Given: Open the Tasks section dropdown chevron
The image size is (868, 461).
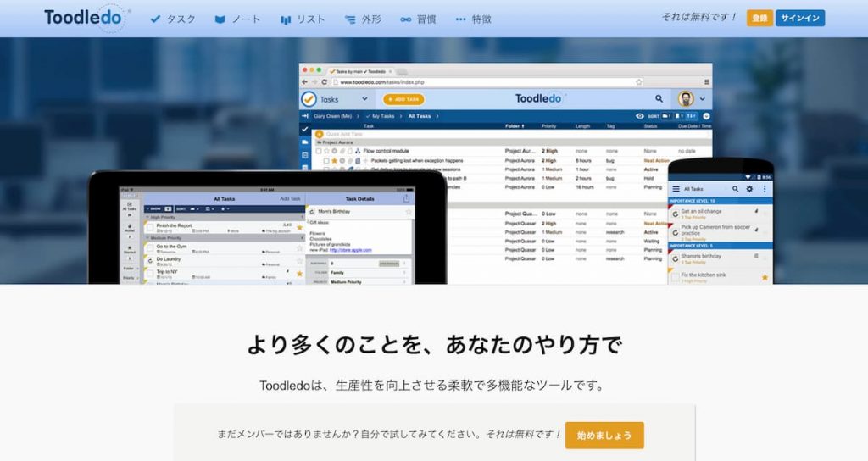Looking at the screenshot, I should tap(364, 99).
